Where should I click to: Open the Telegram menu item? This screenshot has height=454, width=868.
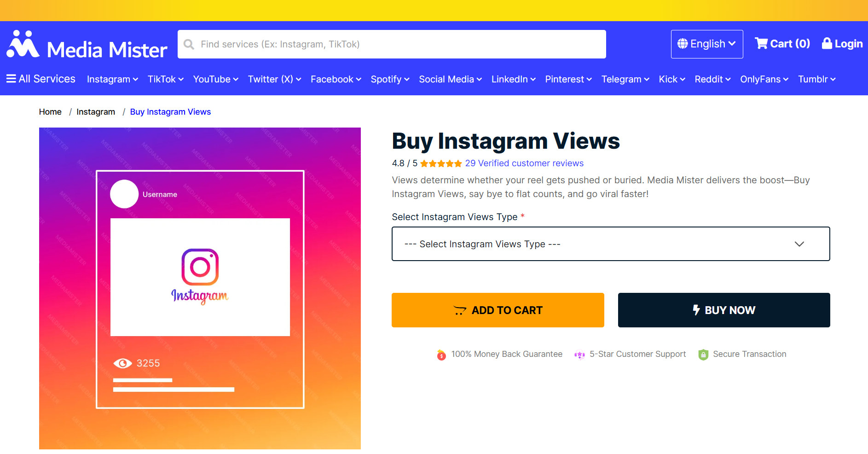[625, 79]
